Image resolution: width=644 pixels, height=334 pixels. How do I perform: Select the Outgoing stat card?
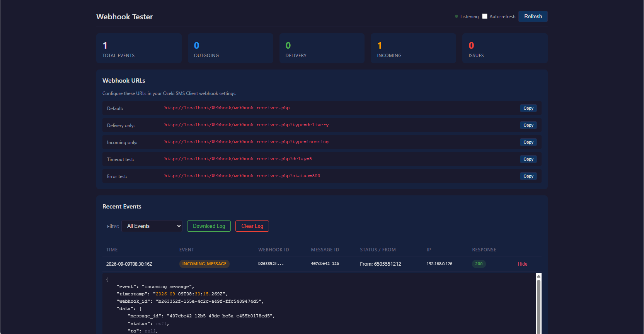(230, 48)
